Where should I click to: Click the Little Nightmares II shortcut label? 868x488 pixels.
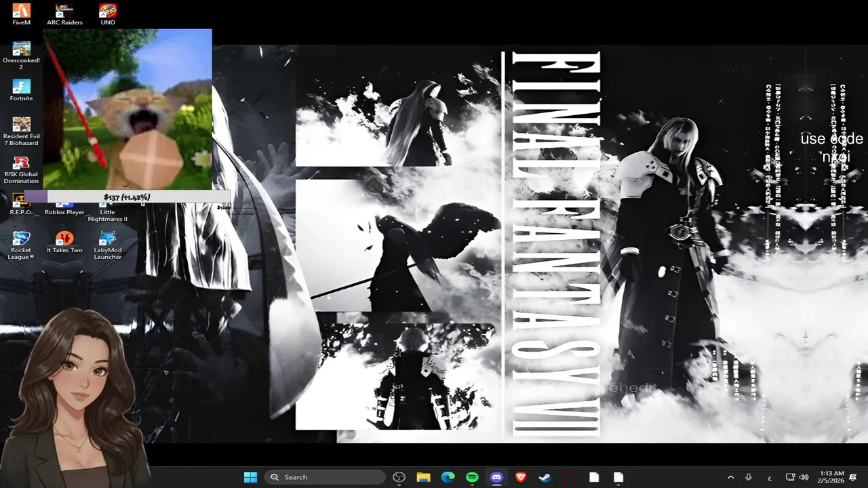coord(108,216)
